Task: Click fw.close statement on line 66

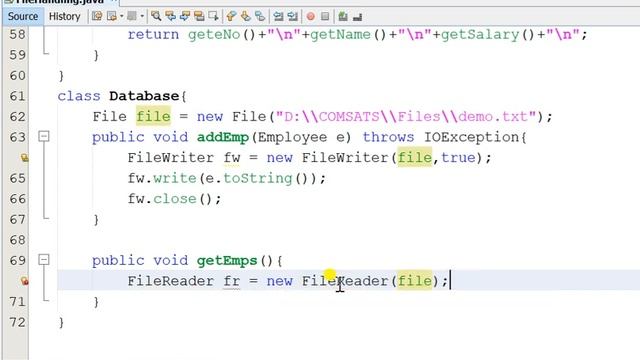Action: (x=174, y=199)
